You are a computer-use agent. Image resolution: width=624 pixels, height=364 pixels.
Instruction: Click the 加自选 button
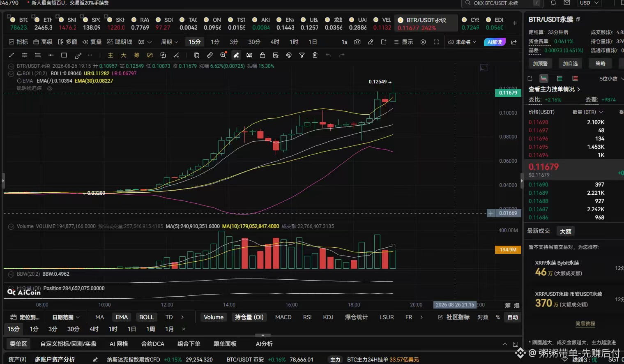point(570,64)
